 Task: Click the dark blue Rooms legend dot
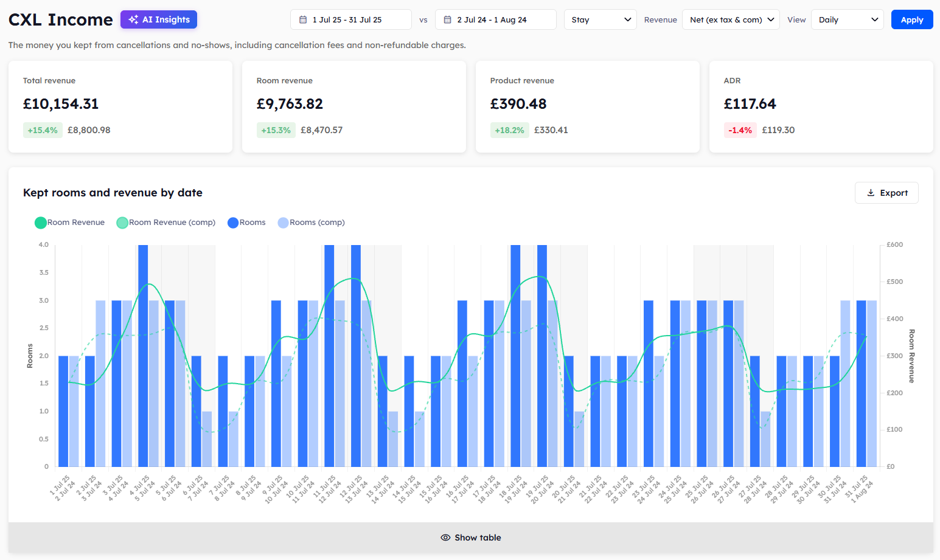[233, 223]
